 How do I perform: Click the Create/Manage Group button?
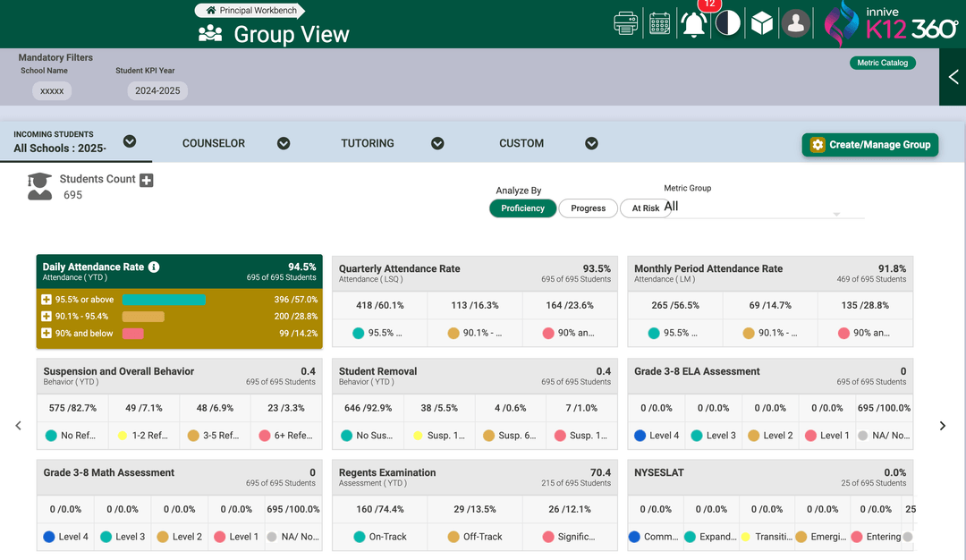click(869, 145)
